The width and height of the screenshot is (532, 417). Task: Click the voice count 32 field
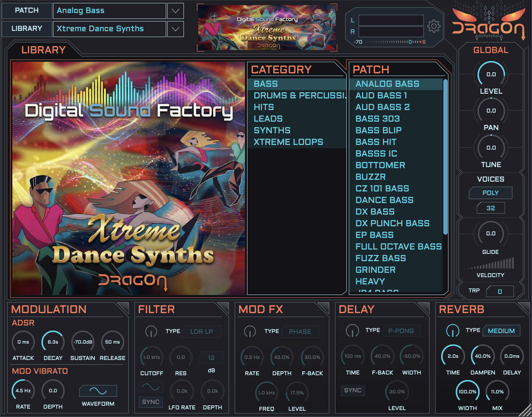click(x=491, y=208)
